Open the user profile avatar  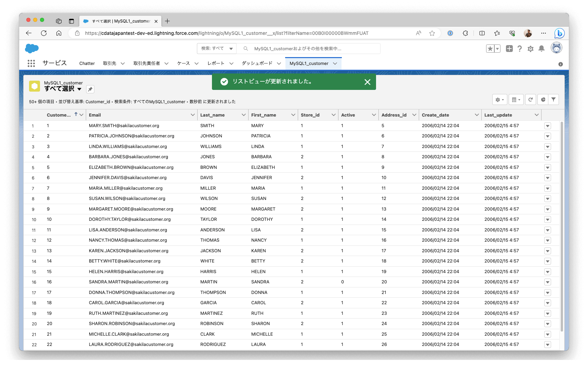click(x=557, y=48)
